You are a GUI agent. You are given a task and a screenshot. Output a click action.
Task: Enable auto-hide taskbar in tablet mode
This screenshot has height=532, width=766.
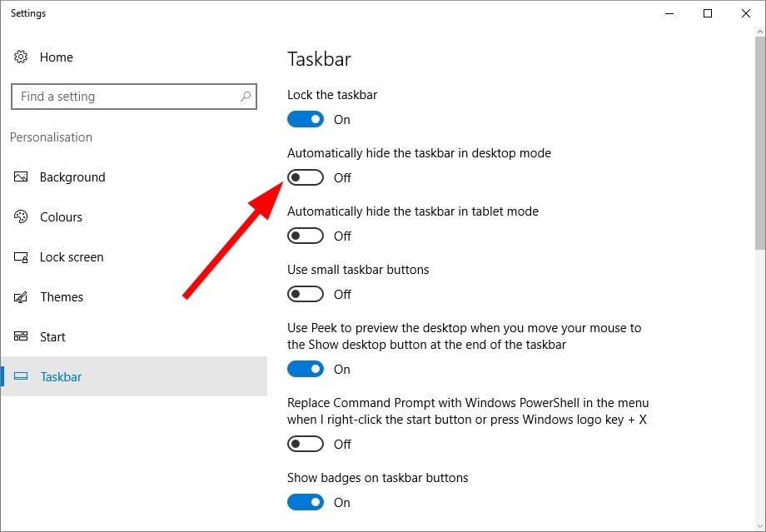(x=306, y=236)
